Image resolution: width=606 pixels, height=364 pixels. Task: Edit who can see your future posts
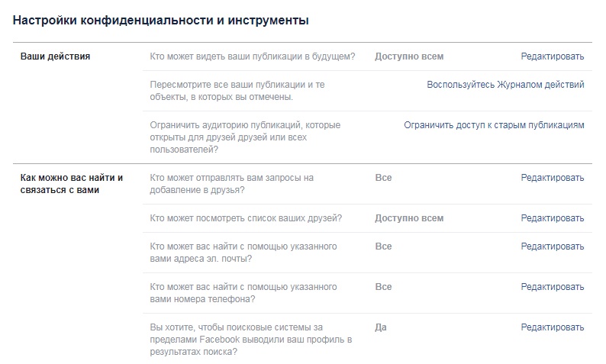pos(553,56)
